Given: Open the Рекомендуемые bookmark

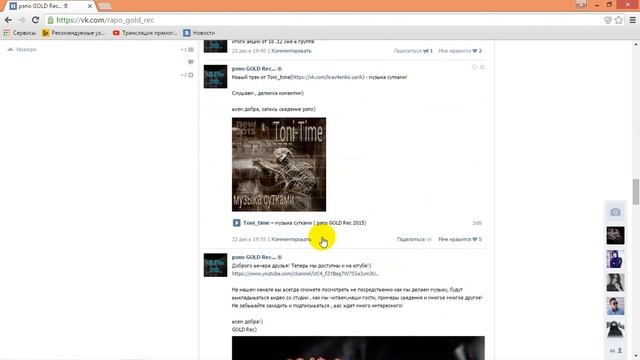Looking at the screenshot, I should click(73, 33).
